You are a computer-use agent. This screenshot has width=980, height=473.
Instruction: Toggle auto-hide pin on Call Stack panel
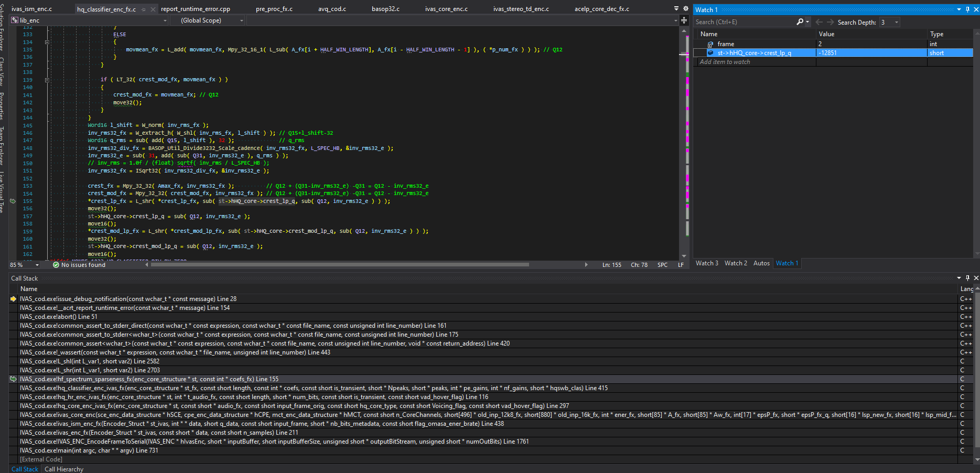click(x=967, y=278)
